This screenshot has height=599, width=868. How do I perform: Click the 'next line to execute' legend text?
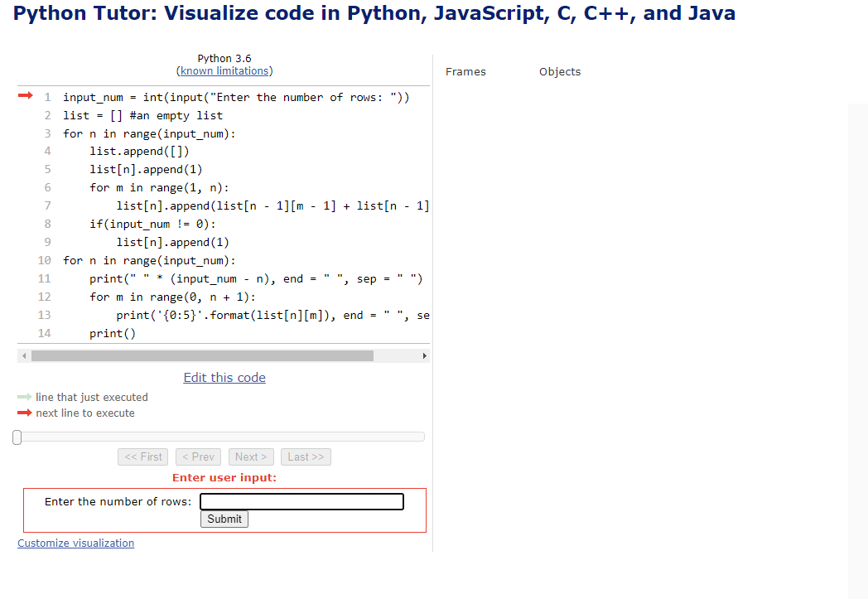85,413
